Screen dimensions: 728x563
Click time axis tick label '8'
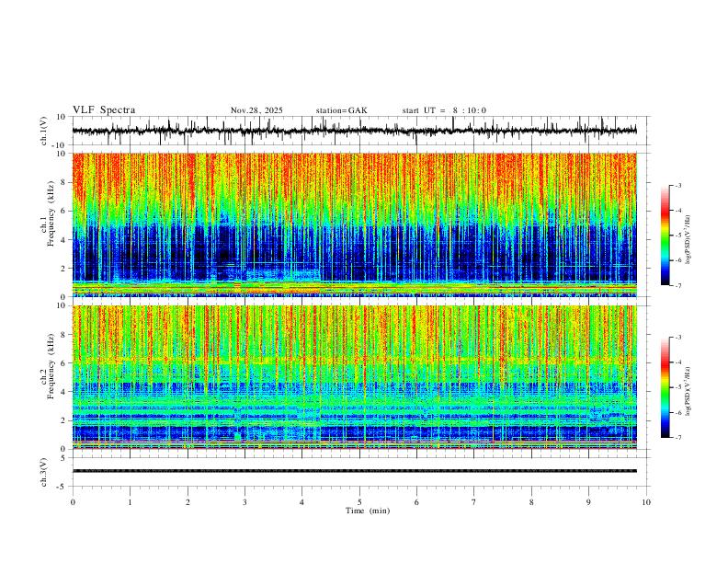[531, 502]
